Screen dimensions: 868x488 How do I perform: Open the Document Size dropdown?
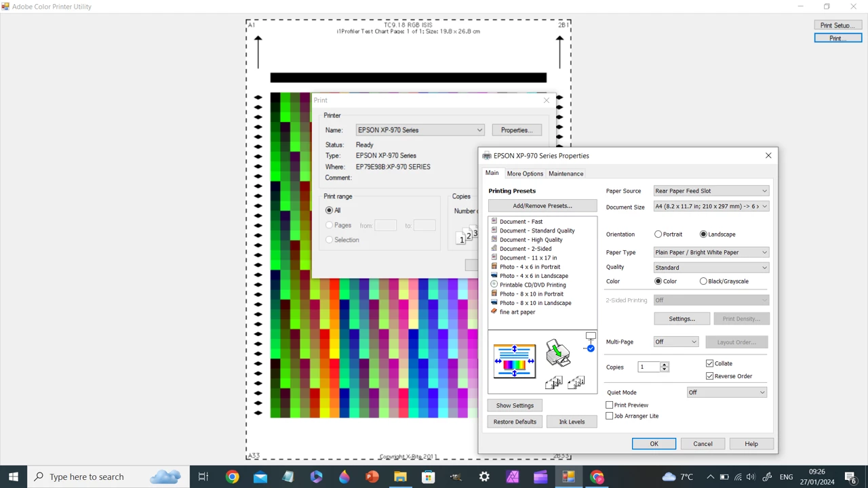(x=711, y=206)
